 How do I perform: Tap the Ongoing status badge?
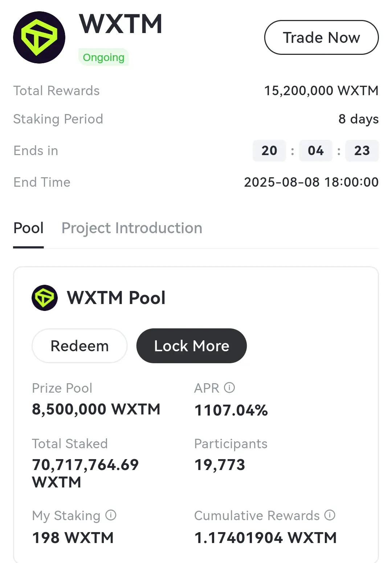(x=103, y=57)
